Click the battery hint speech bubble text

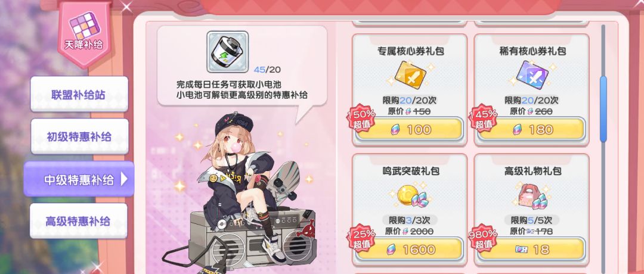pyautogui.click(x=242, y=90)
